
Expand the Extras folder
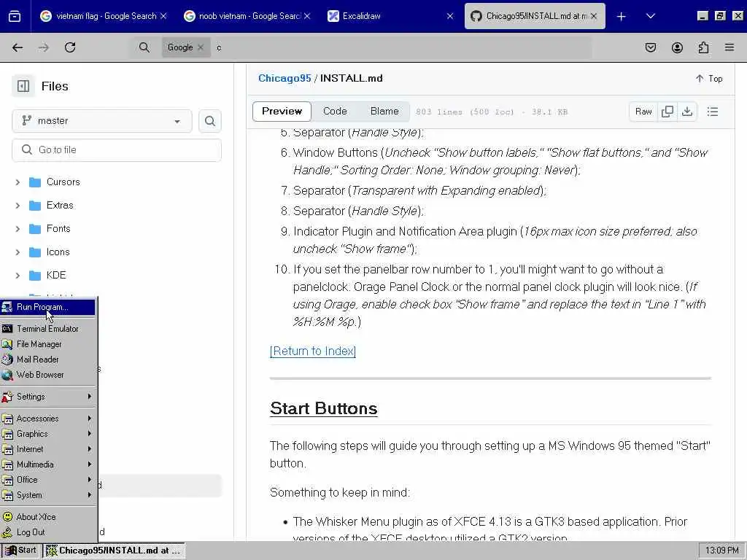pyautogui.click(x=18, y=206)
